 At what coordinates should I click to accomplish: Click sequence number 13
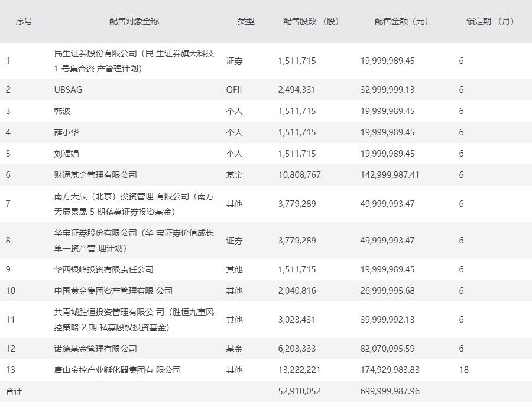pos(11,370)
